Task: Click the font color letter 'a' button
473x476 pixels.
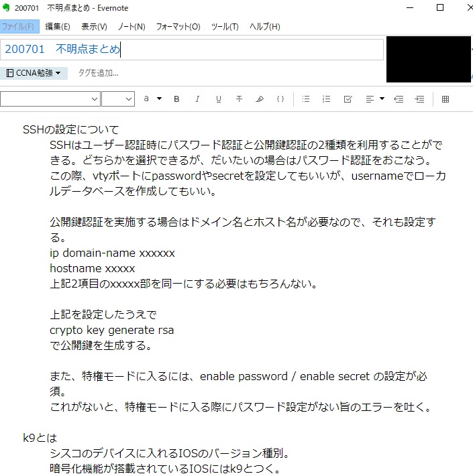Action: tap(146, 99)
